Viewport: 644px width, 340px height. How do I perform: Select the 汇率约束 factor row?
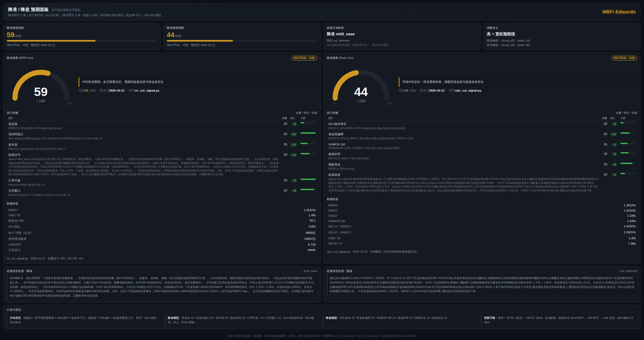click(x=162, y=183)
